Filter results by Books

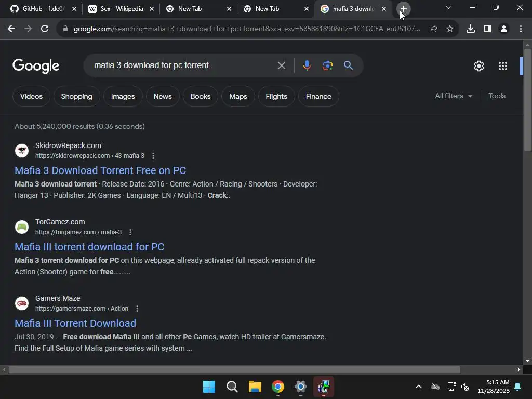pyautogui.click(x=201, y=96)
